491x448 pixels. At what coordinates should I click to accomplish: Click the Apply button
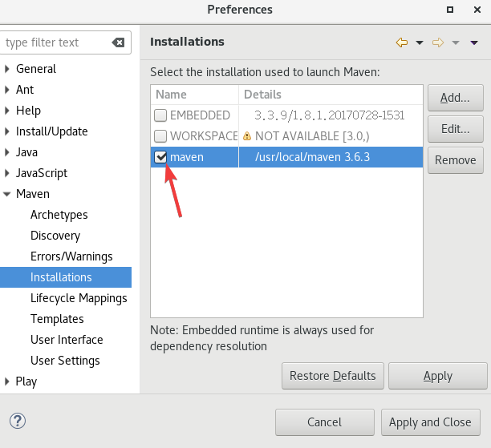coord(438,376)
